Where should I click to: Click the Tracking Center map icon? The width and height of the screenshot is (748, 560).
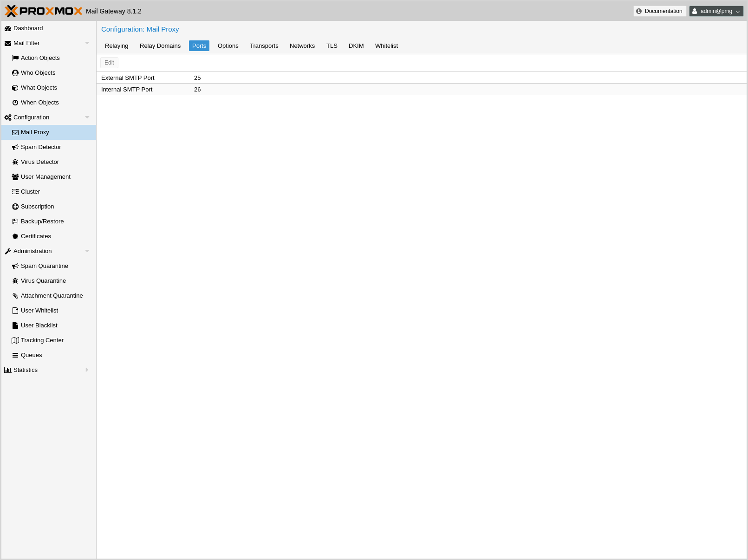click(15, 340)
